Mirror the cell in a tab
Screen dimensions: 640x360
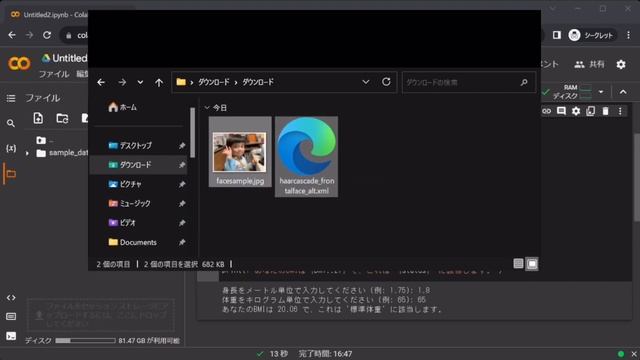pyautogui.click(x=591, y=111)
